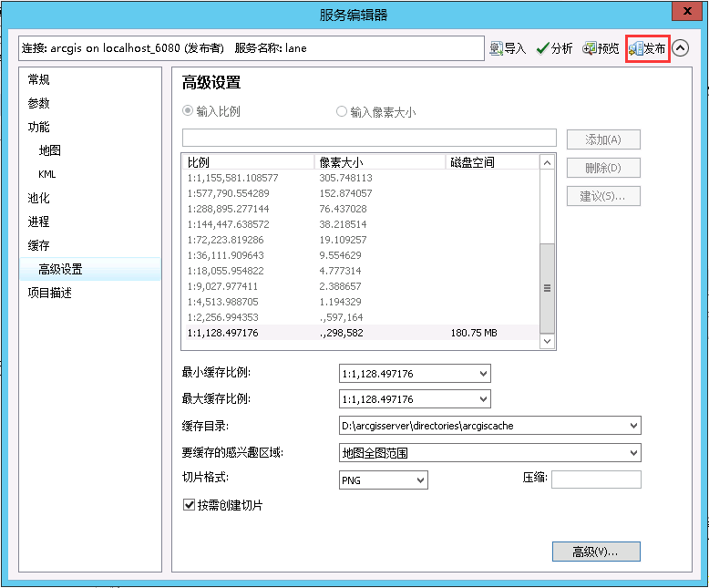Click the 比例 column header
This screenshot has height=588, width=709.
click(249, 162)
